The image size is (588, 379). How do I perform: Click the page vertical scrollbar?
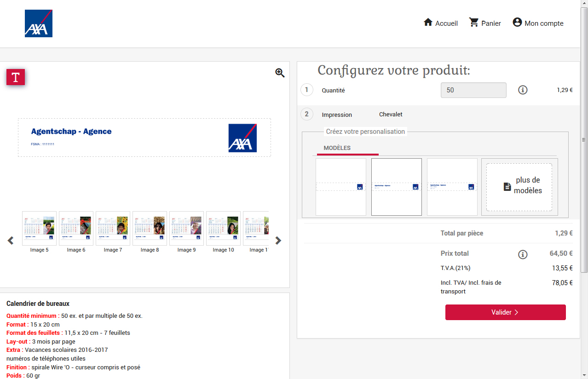click(584, 140)
